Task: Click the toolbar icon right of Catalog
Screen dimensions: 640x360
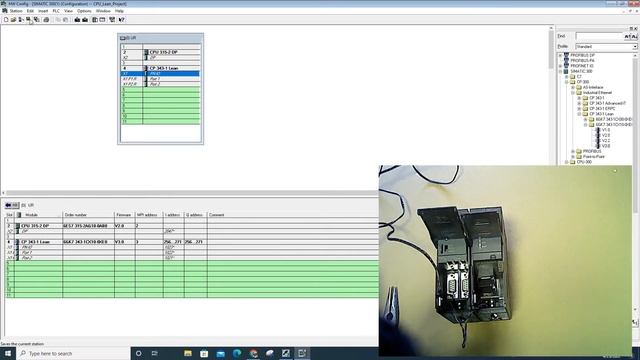Action: 102,20
